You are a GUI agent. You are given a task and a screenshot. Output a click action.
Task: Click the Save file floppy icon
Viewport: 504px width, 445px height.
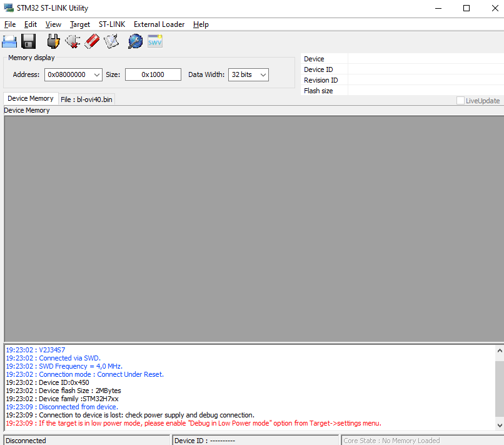tap(29, 41)
